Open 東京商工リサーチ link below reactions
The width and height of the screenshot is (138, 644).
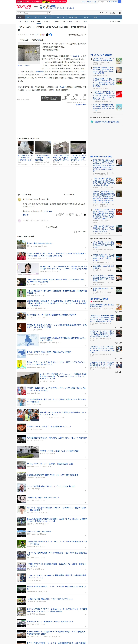(x=81, y=105)
